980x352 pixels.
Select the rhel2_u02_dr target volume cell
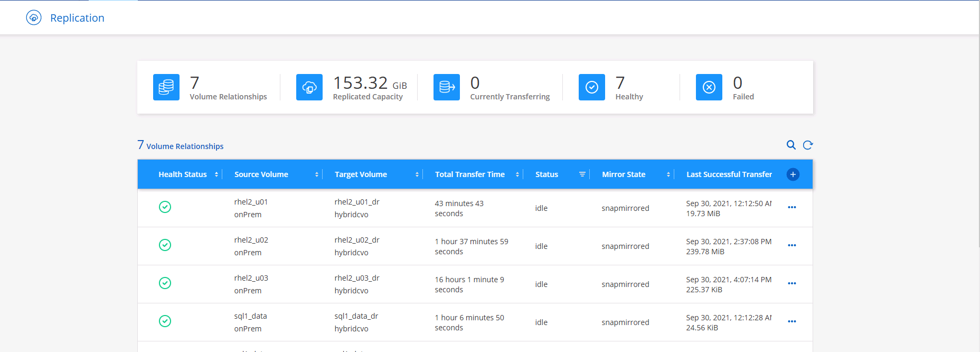(x=357, y=240)
